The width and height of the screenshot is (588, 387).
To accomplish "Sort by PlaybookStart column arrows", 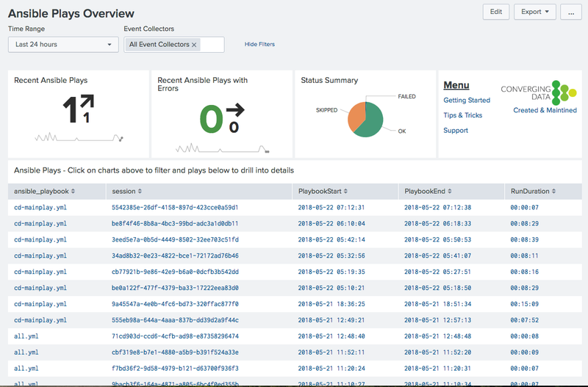I will (x=345, y=191).
